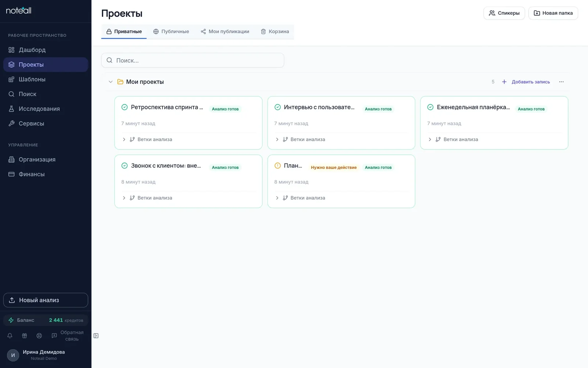The image size is (588, 368).
Task: Click the noteall logo
Action: (x=19, y=11)
